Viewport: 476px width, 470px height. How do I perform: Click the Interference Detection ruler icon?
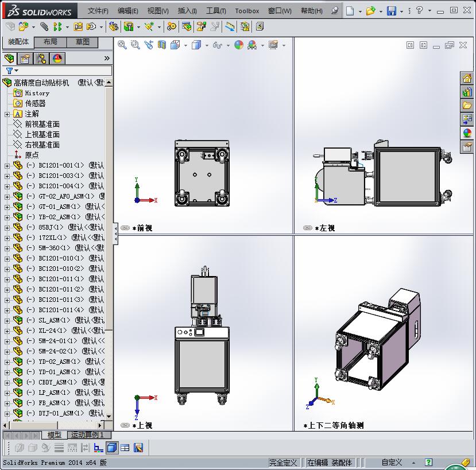(230, 27)
